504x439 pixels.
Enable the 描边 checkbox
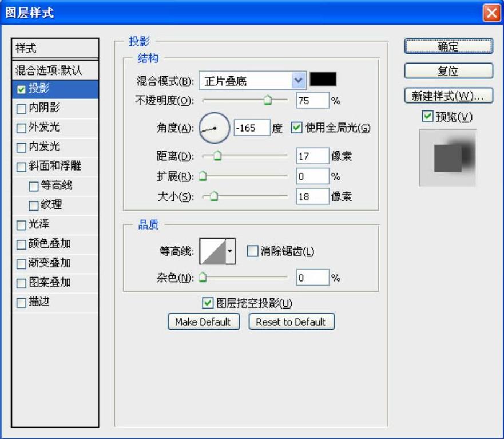coord(21,303)
